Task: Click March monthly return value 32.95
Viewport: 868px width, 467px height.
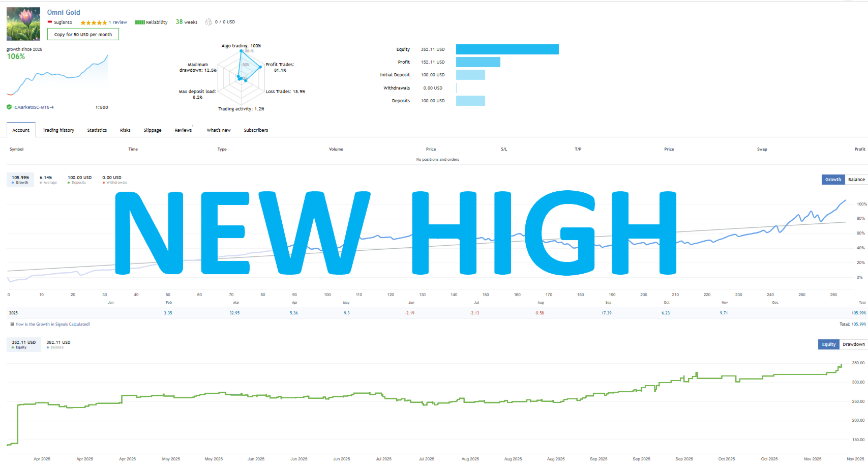Action: pyautogui.click(x=234, y=313)
